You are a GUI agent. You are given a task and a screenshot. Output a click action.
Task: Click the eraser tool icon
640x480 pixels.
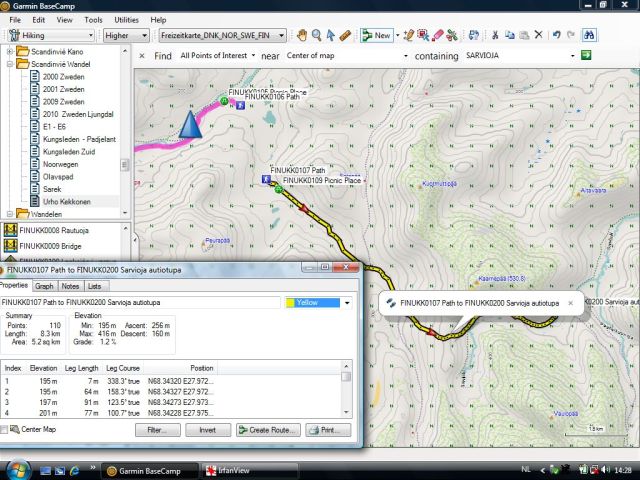coord(437,35)
